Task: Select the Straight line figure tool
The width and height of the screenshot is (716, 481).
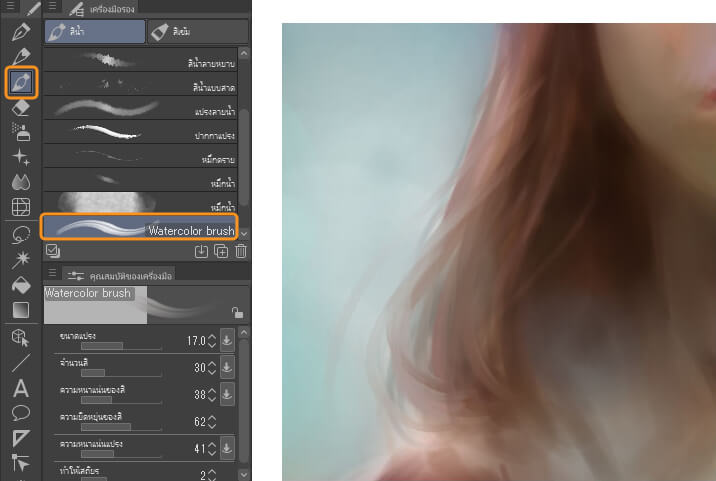Action: tap(21, 362)
